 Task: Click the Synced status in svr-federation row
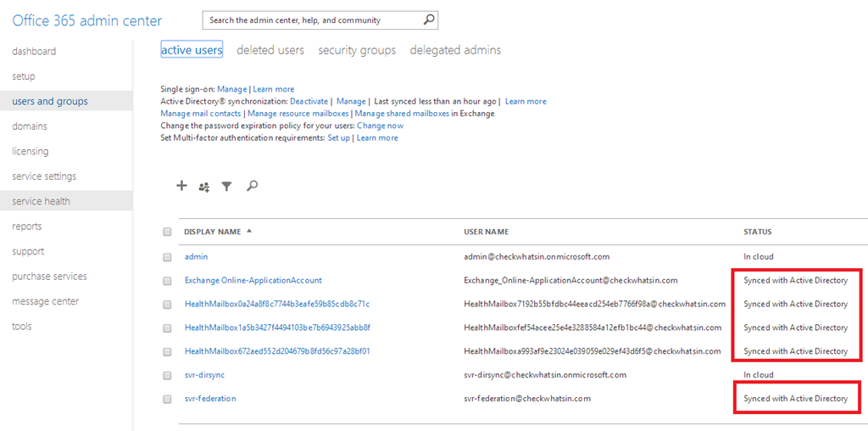795,398
